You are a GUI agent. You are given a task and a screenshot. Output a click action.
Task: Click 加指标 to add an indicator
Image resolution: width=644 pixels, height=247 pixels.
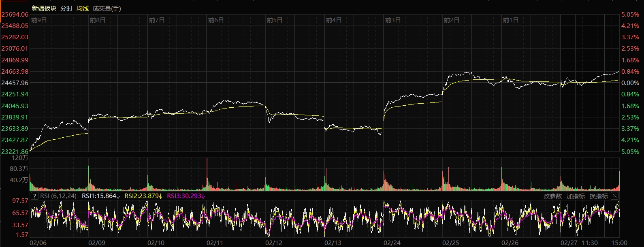pos(576,196)
